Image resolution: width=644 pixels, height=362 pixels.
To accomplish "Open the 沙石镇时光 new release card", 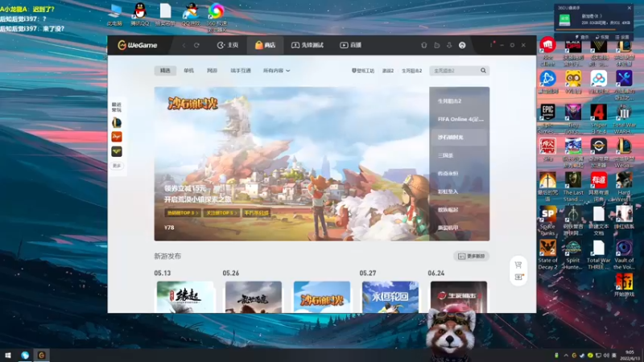I will pyautogui.click(x=322, y=297).
